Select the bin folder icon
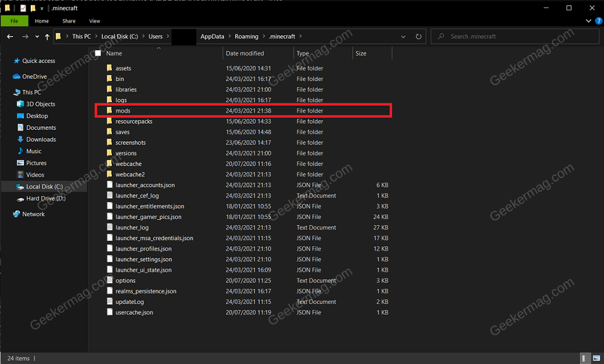 [x=109, y=78]
